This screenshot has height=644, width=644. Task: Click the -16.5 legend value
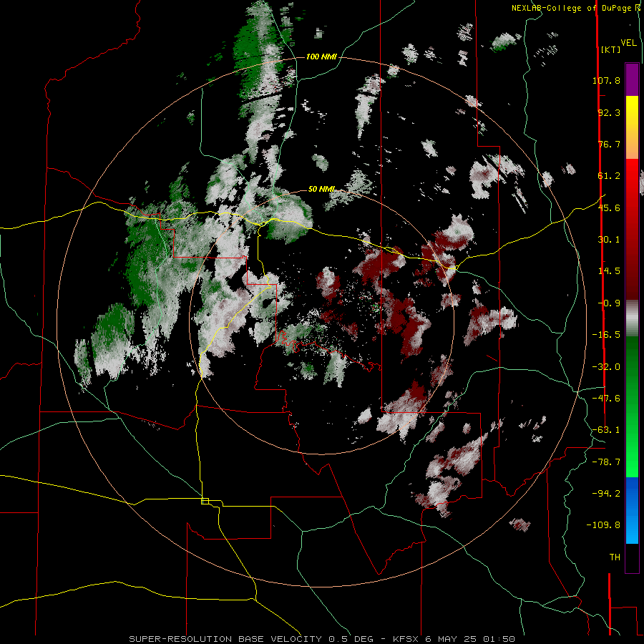pos(606,335)
